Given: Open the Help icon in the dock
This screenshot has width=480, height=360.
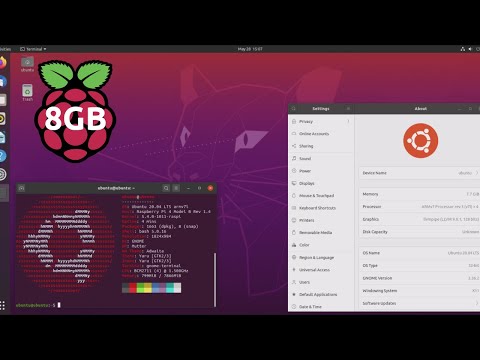Looking at the screenshot, I should (3, 156).
